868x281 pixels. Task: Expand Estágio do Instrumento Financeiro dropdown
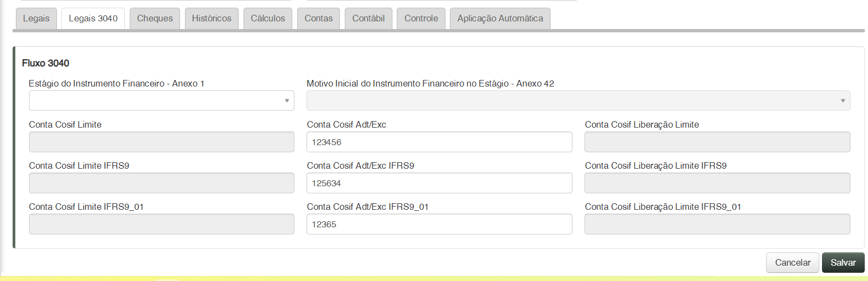tap(161, 101)
